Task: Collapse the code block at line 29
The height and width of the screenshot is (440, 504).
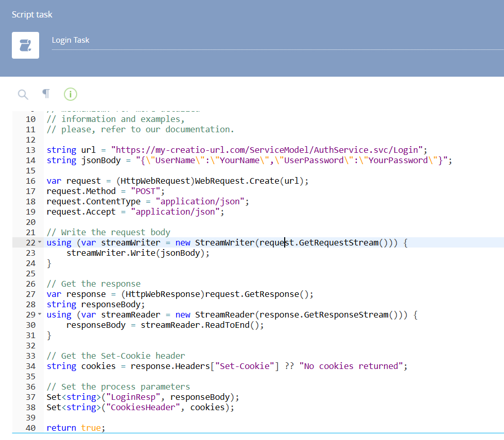Action: pos(40,314)
